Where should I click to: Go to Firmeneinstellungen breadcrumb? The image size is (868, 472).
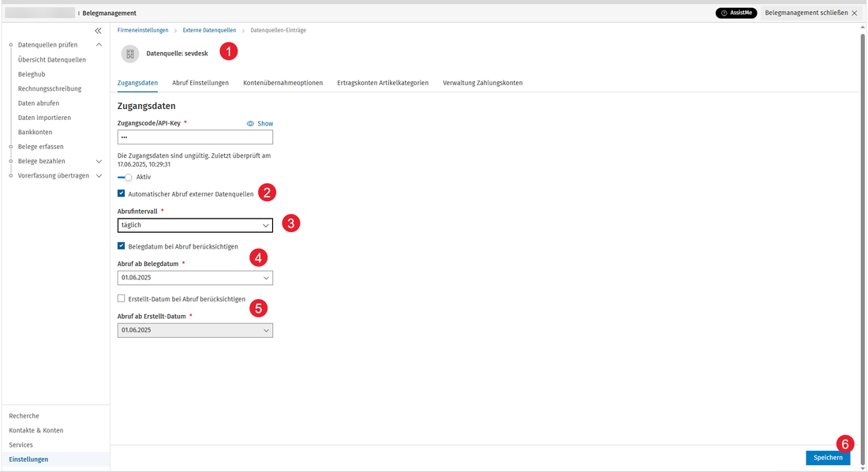143,31
